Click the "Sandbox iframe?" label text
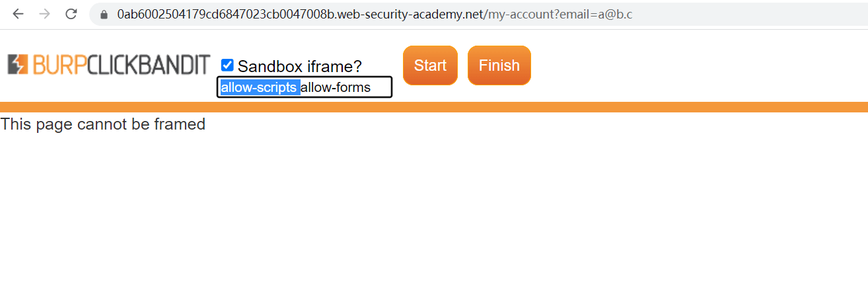 tap(299, 66)
